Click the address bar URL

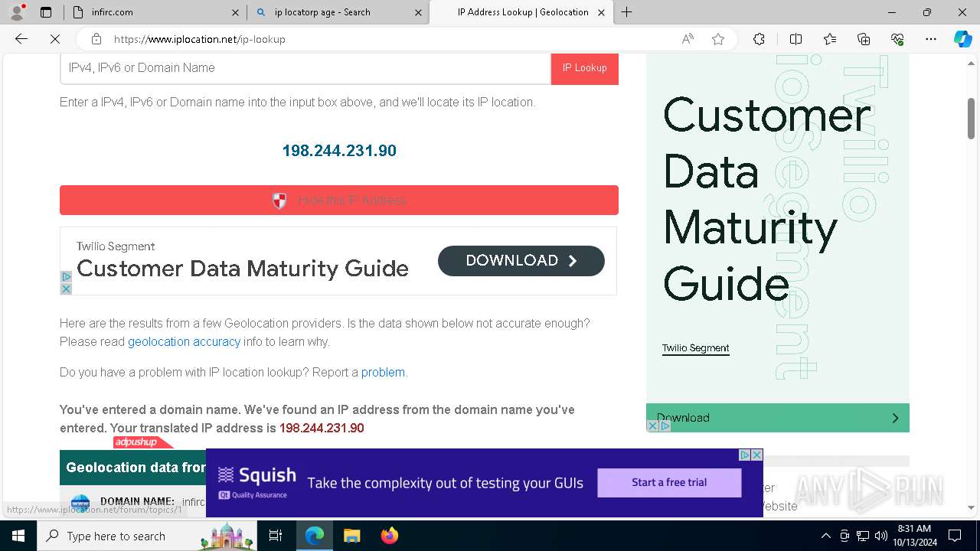click(x=200, y=39)
